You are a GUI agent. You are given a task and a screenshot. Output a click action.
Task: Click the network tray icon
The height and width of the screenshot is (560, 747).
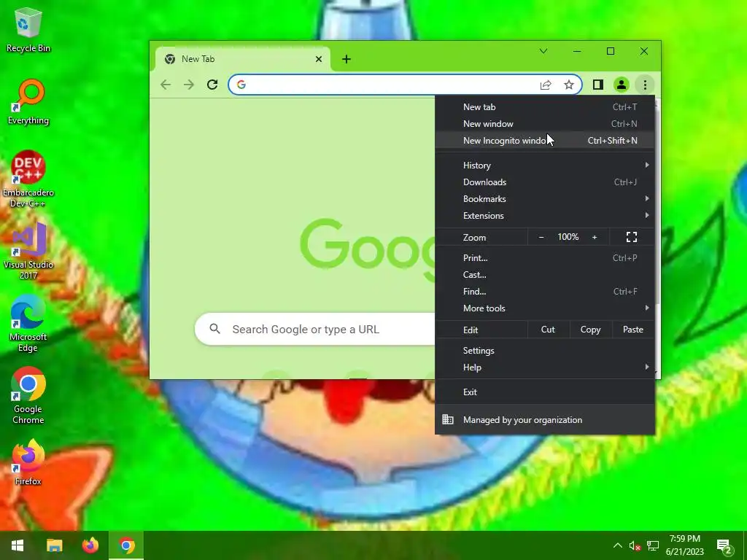tap(653, 545)
